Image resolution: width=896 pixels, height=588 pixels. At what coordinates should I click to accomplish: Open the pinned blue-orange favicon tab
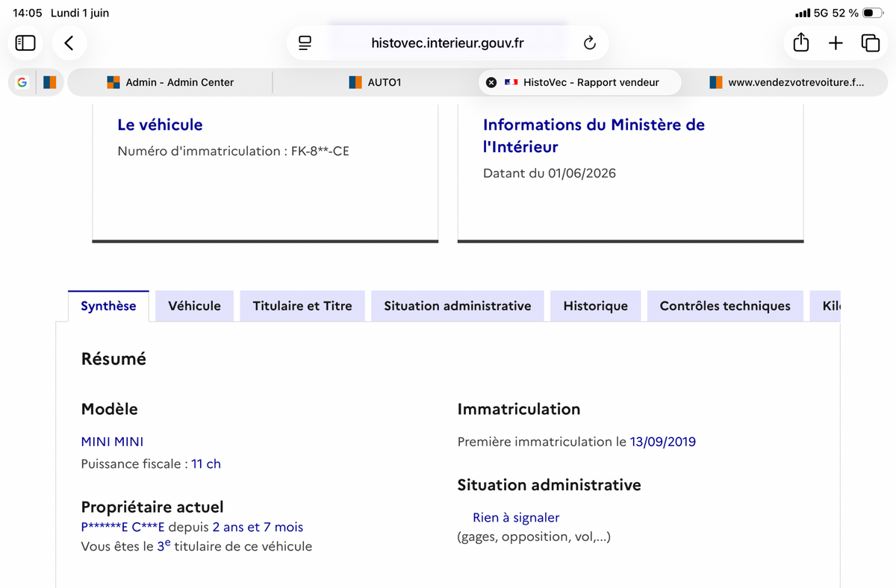[x=49, y=82]
